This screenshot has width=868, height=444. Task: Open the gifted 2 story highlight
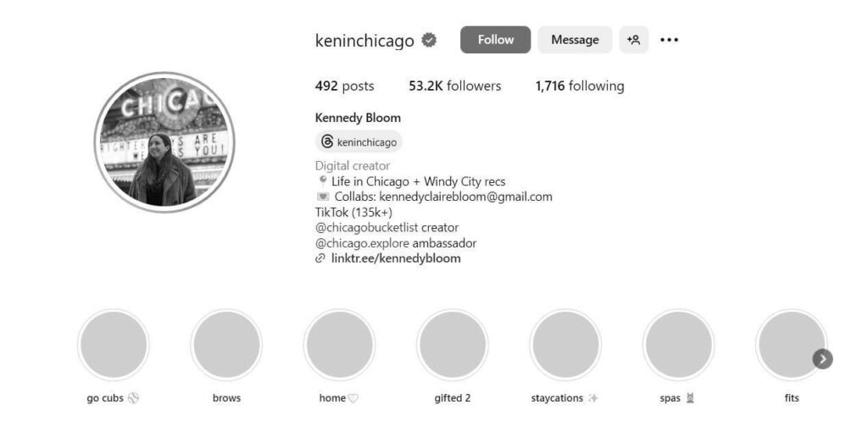[453, 344]
